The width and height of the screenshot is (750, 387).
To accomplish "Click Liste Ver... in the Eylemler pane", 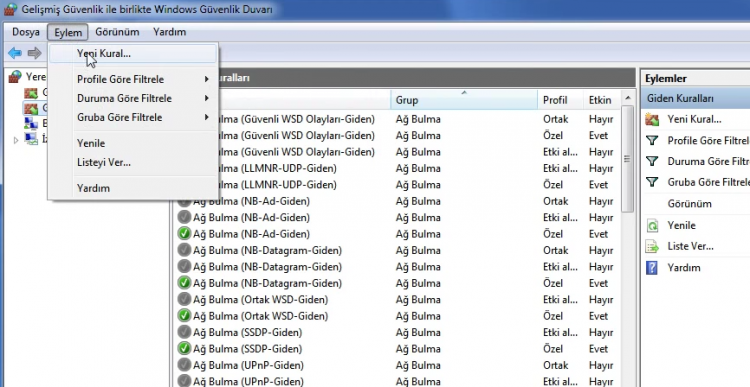I will (690, 246).
